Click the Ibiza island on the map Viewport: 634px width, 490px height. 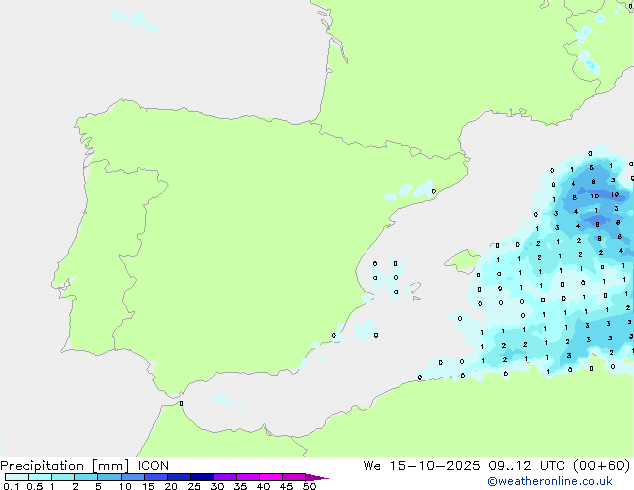[416, 288]
